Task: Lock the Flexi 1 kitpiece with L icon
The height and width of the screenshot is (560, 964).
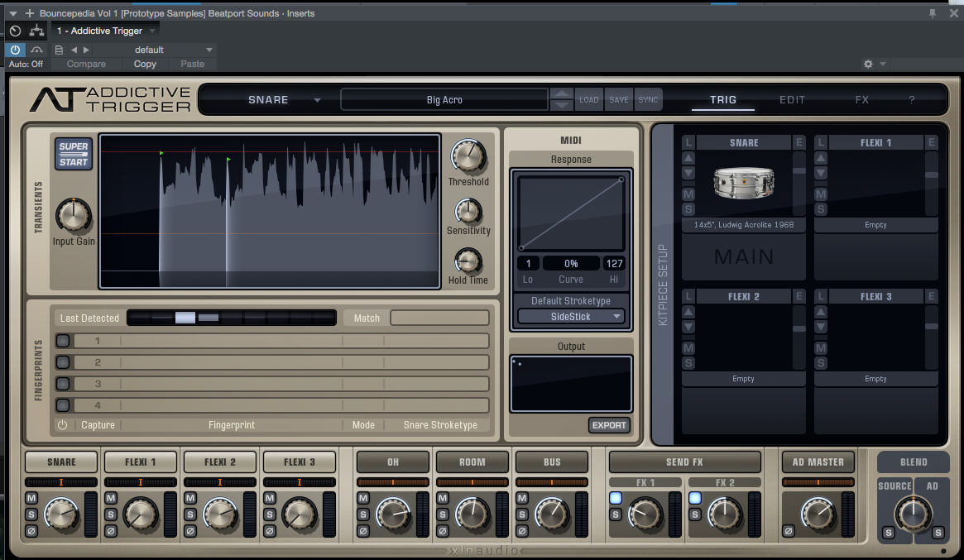Action: 823,141
